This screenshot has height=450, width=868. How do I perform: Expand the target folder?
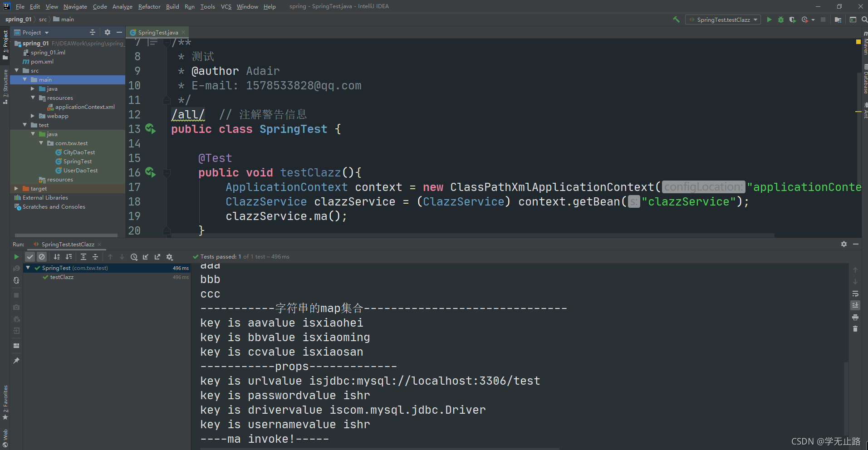(x=17, y=188)
